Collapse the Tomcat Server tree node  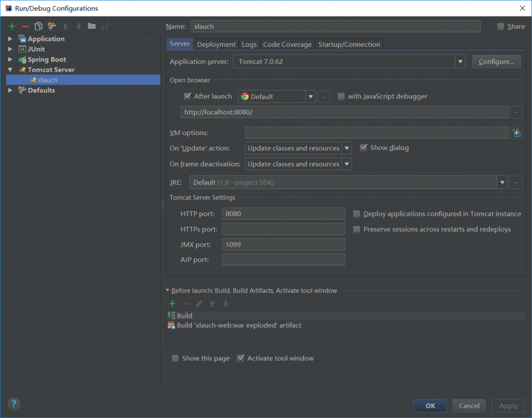click(9, 69)
